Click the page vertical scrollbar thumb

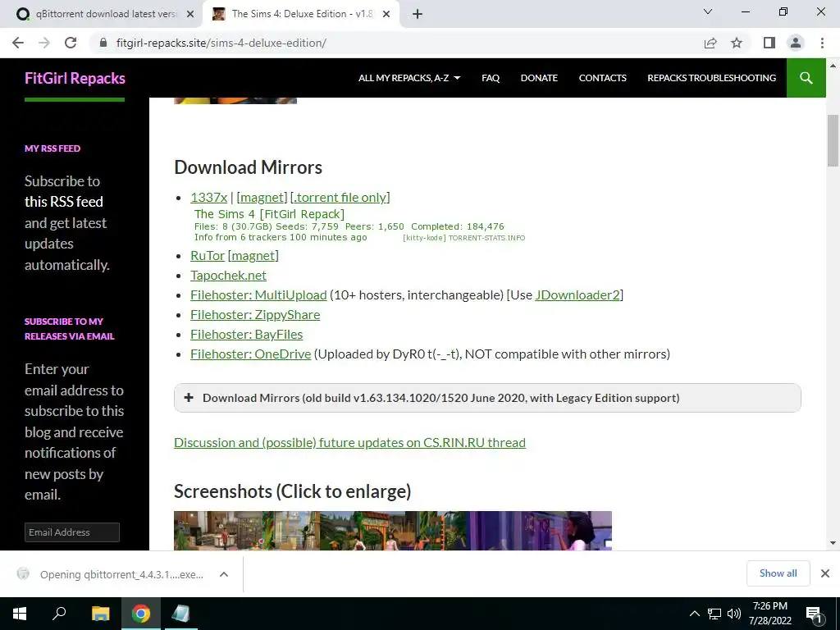(x=833, y=140)
